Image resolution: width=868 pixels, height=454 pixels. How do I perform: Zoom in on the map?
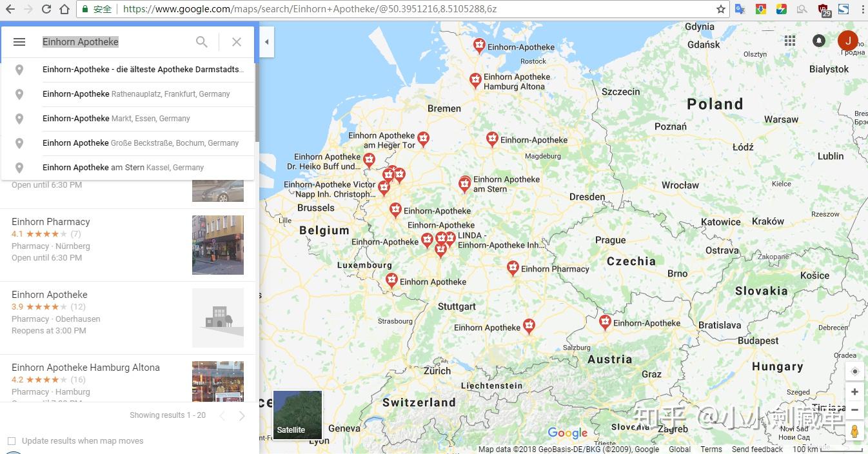point(855,392)
